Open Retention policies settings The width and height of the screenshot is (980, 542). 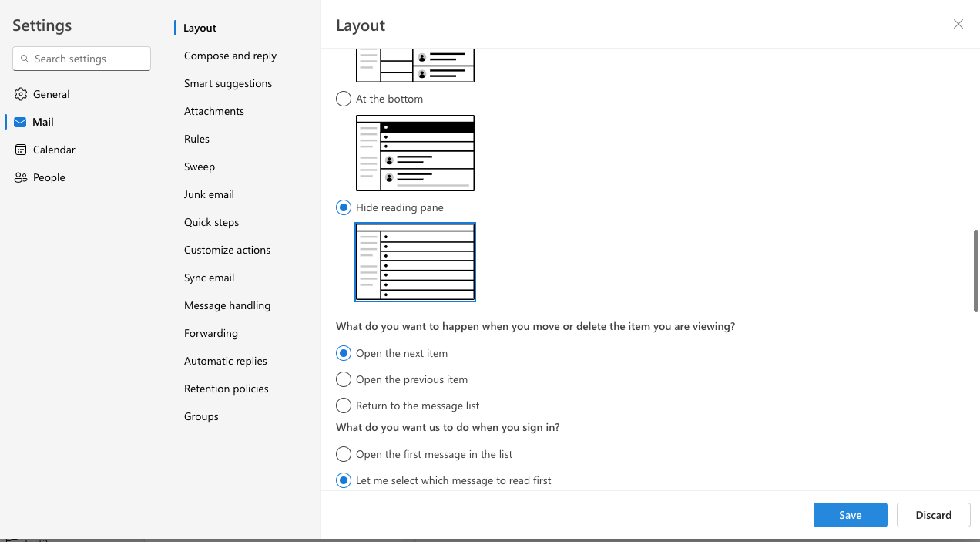click(227, 389)
